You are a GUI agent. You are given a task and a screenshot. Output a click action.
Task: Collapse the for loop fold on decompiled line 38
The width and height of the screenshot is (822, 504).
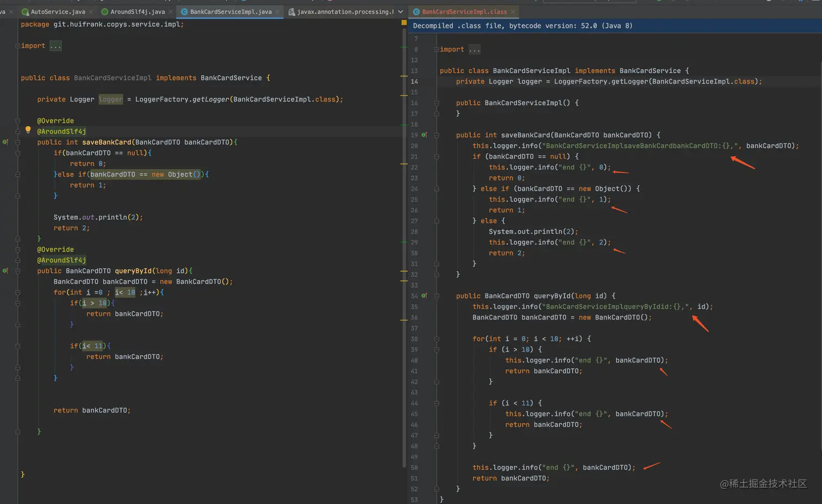pyautogui.click(x=437, y=339)
